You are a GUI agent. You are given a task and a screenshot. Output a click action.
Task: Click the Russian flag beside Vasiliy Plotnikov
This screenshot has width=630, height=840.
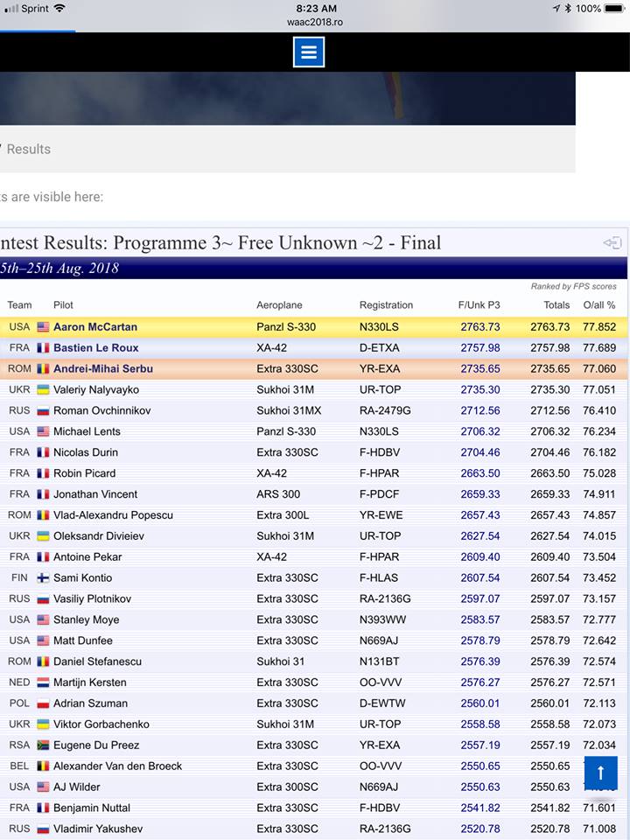pyautogui.click(x=43, y=598)
